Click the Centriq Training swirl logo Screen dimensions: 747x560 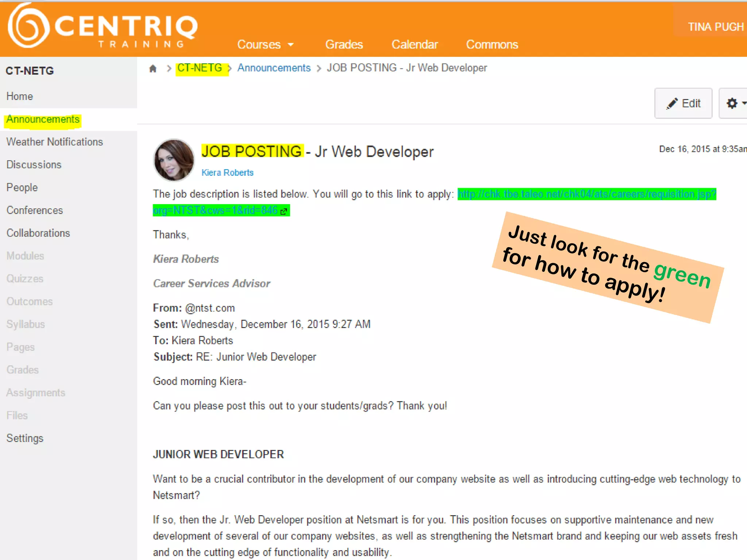[x=28, y=26]
